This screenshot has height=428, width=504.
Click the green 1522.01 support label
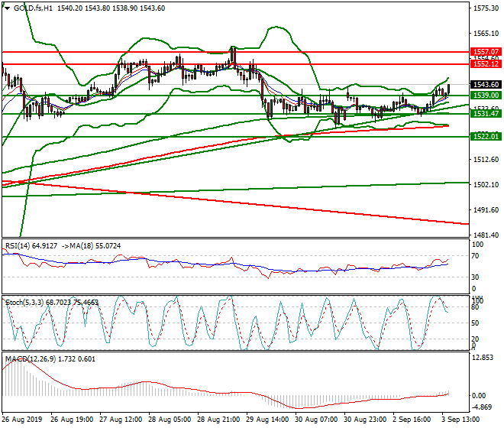click(486, 137)
